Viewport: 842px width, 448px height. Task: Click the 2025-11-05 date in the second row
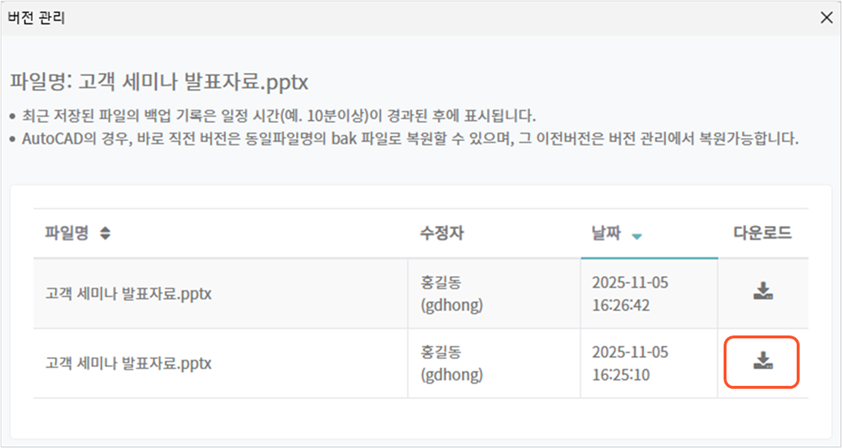coord(630,352)
